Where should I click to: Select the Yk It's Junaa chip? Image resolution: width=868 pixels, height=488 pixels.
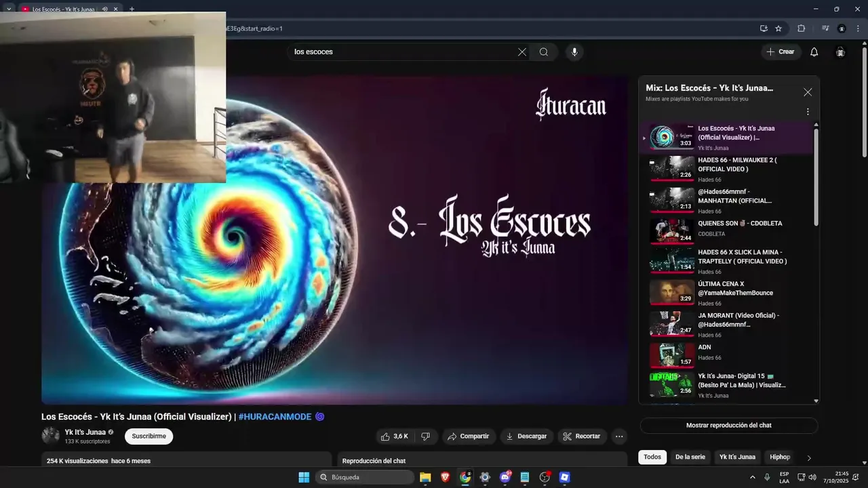pos(737,457)
